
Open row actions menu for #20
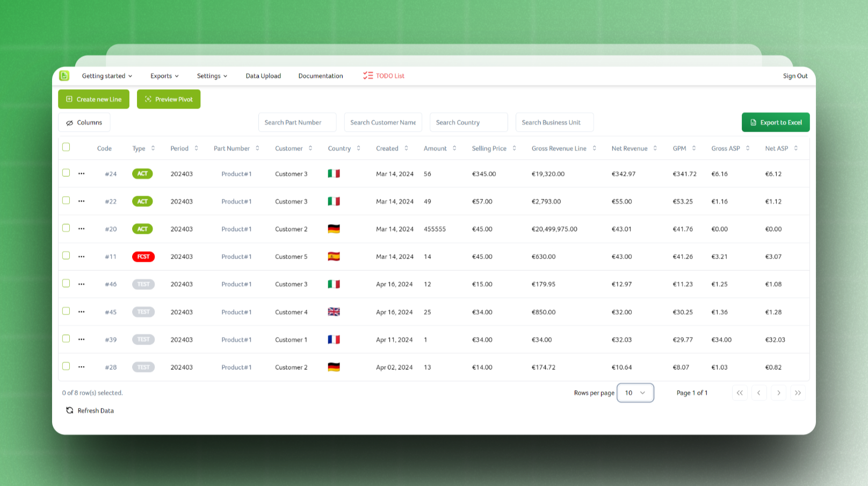tap(81, 228)
